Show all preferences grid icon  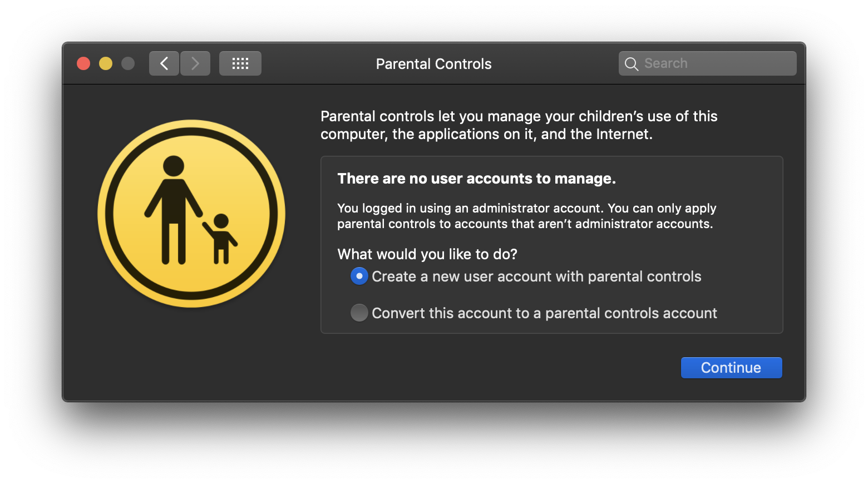[x=240, y=63]
